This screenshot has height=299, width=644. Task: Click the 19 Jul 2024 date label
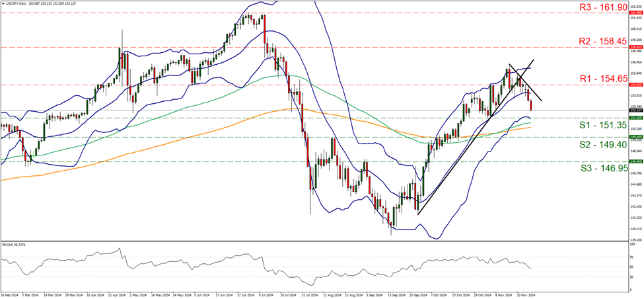click(289, 295)
